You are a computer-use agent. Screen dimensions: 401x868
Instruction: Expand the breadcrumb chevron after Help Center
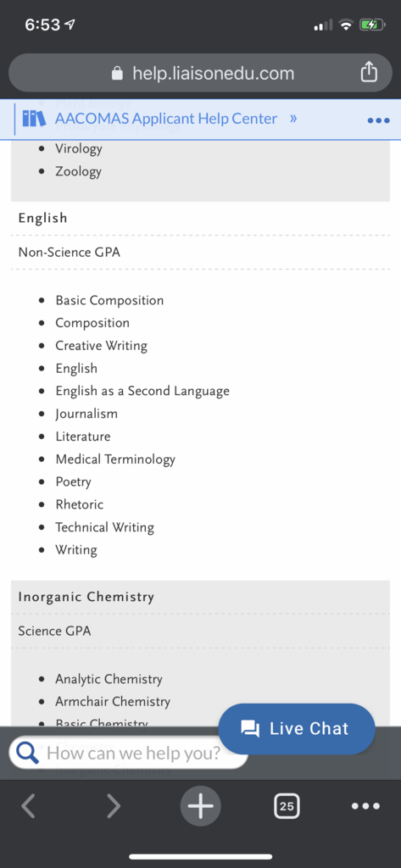point(293,119)
